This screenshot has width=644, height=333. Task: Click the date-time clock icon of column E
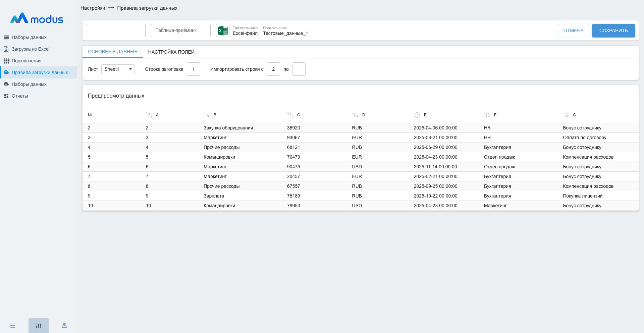[x=417, y=115]
